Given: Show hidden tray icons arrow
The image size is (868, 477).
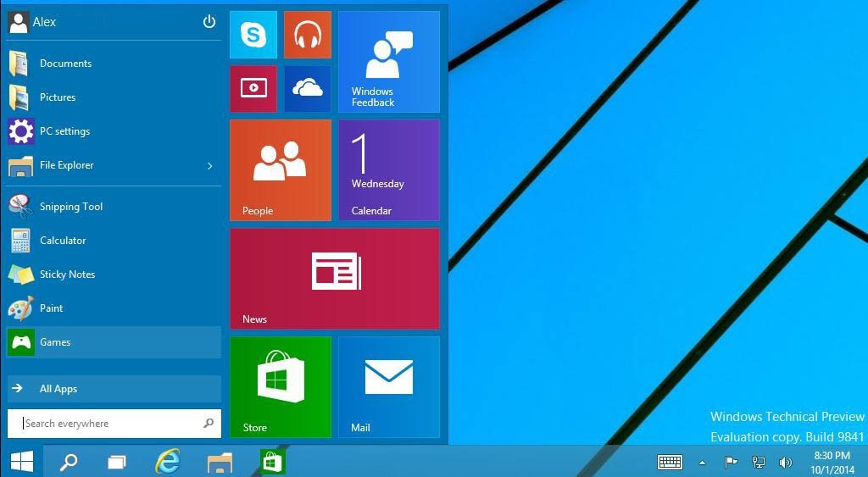Looking at the screenshot, I should (702, 463).
